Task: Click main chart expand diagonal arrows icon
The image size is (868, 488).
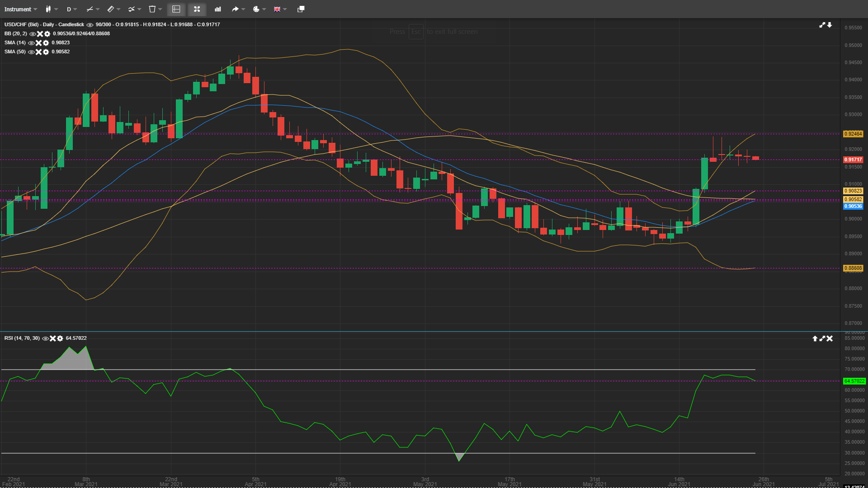Action: point(822,25)
